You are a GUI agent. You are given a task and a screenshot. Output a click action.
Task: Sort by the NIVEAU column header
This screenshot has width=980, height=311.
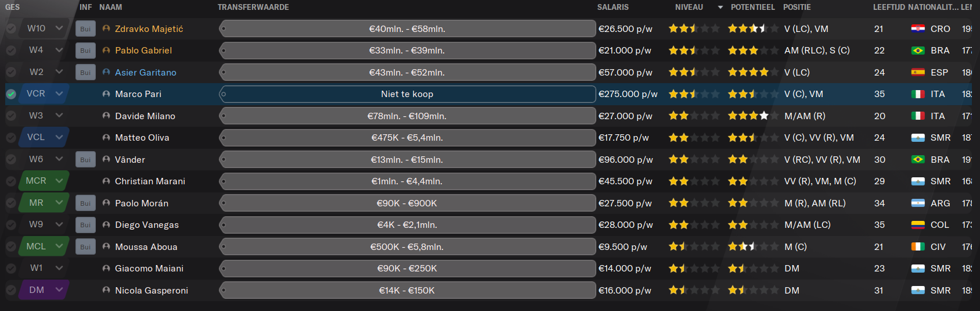point(689,7)
